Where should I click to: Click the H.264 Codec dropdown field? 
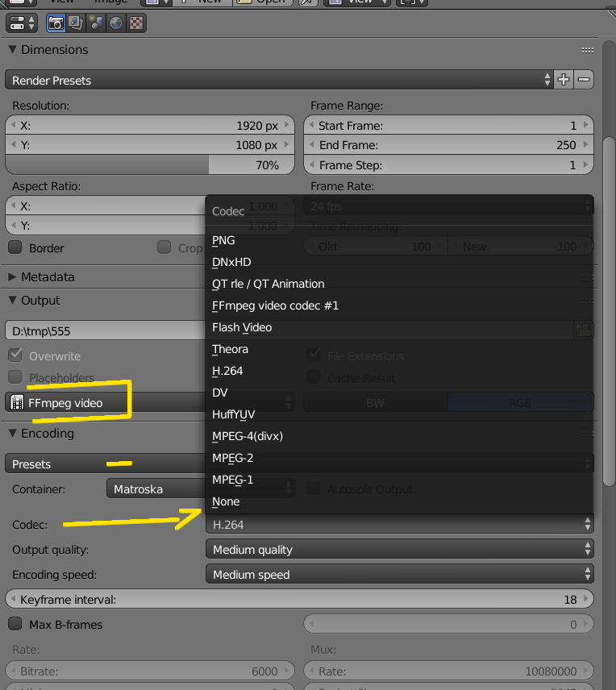[400, 524]
